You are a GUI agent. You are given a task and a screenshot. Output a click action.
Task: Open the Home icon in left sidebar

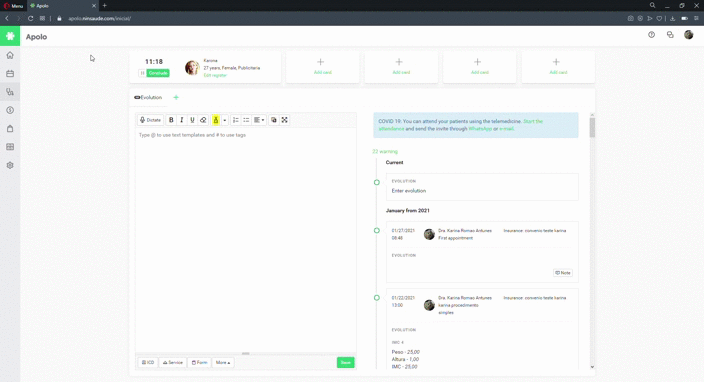tap(10, 55)
